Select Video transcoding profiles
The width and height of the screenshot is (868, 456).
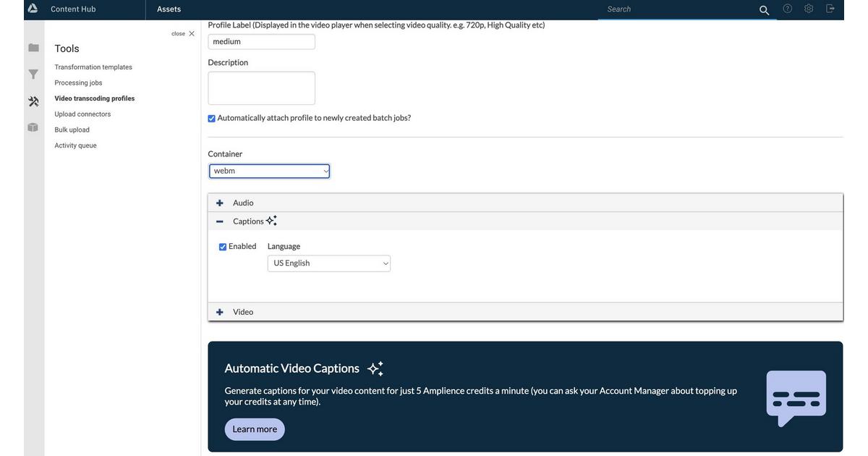click(95, 98)
